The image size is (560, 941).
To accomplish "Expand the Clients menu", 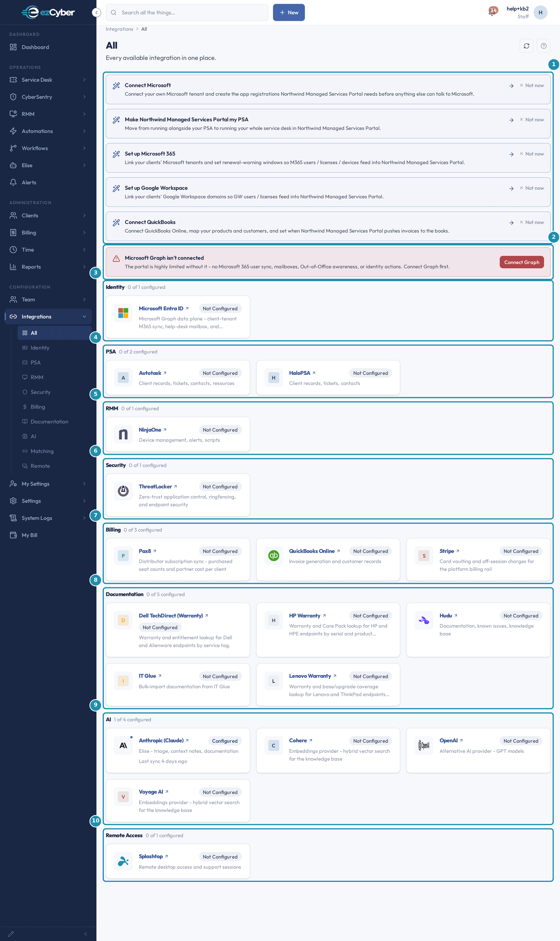I will [x=48, y=215].
